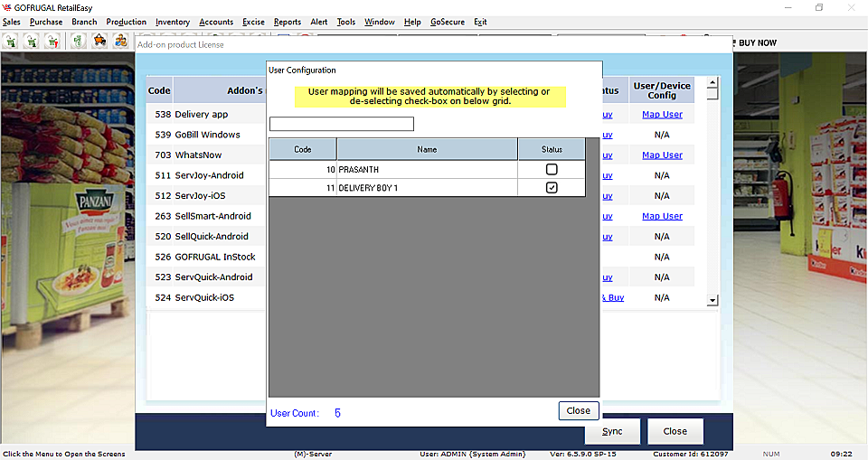Open the Help menu
868x460 pixels.
[x=412, y=22]
